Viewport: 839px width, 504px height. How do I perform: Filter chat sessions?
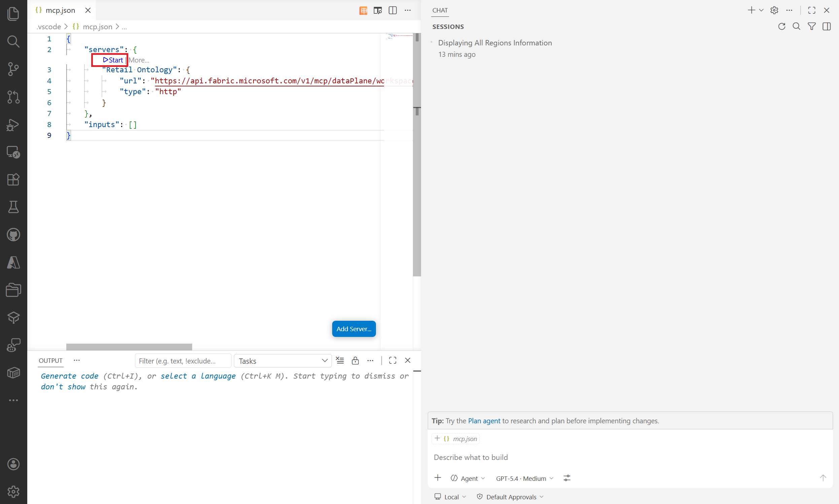point(812,27)
